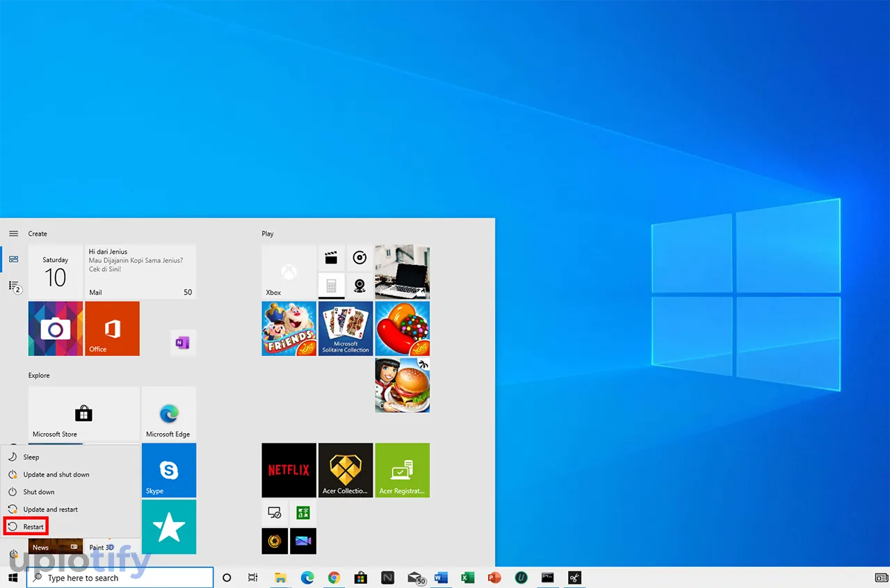This screenshot has height=588, width=890.
Task: Focus the Type here to search box
Action: click(120, 578)
